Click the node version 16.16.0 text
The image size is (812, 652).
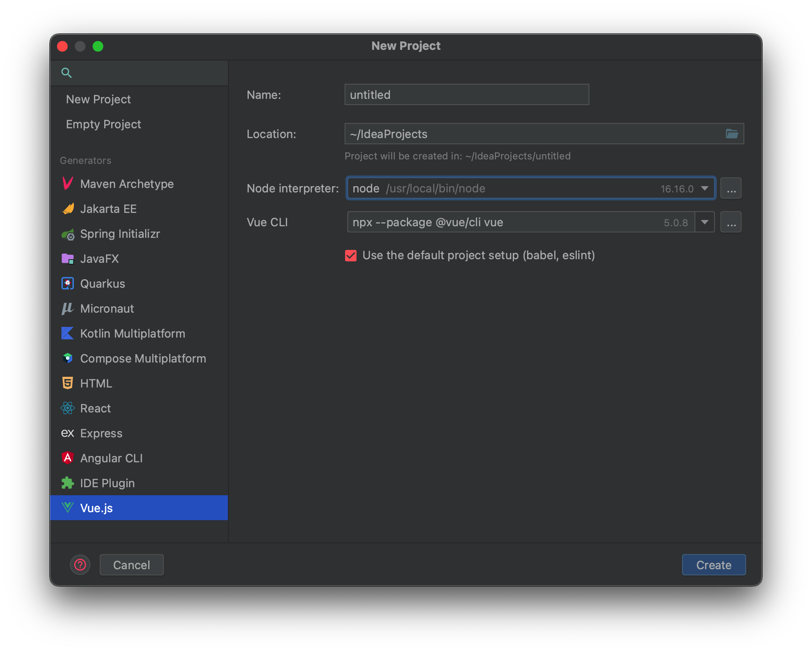click(x=677, y=189)
